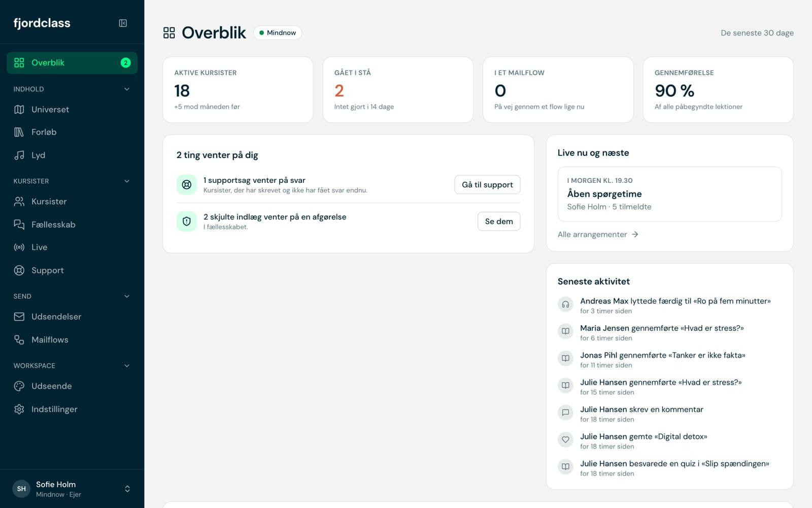
Task: Click Jonas Pihl's Tanker er ikke fakta activity
Action: click(x=669, y=360)
